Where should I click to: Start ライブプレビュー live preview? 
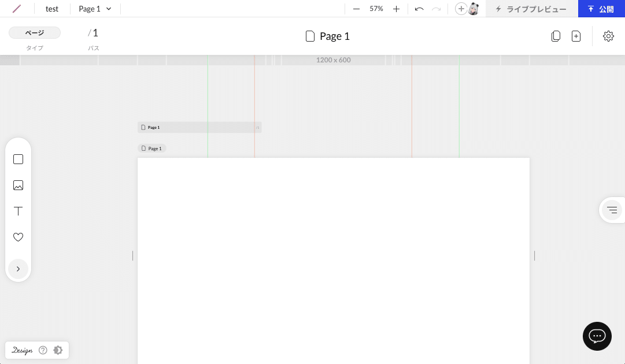[x=531, y=9]
